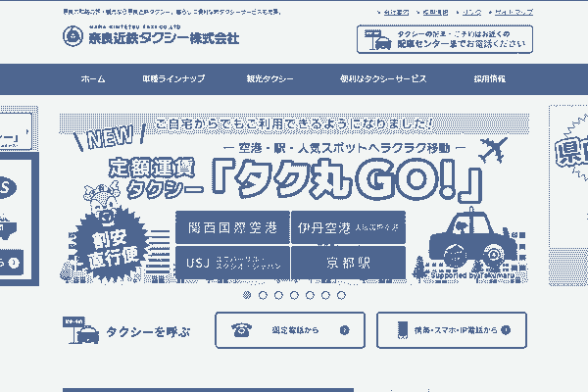The height and width of the screenshot is (392, 588).
Task: Switch to fifth carousel slide dot
Action: click(x=310, y=295)
